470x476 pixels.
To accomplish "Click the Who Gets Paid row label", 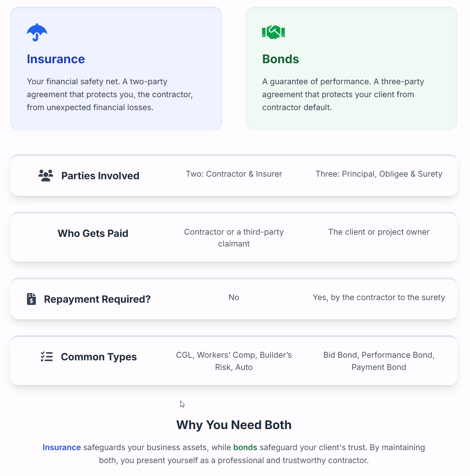I will (93, 234).
